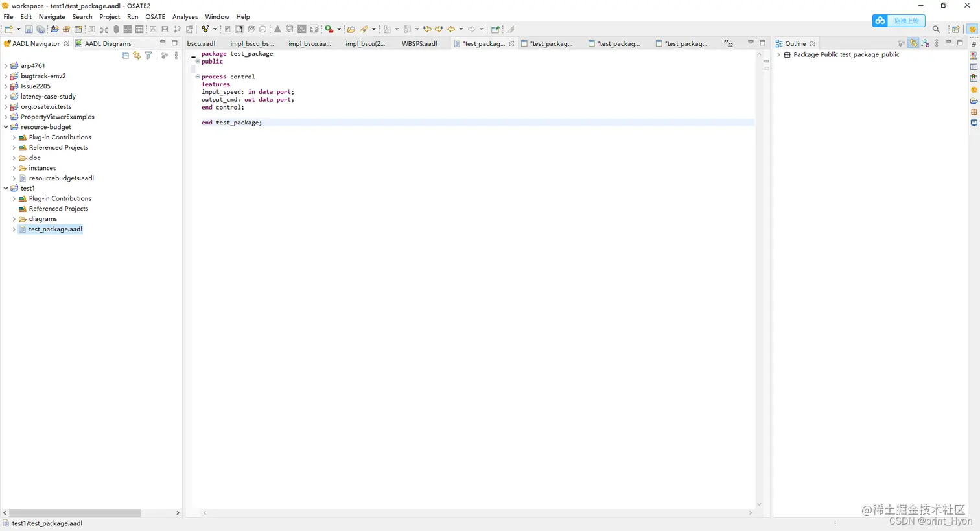
Task: Click the Next Annotation arrow icon
Action: click(387, 29)
